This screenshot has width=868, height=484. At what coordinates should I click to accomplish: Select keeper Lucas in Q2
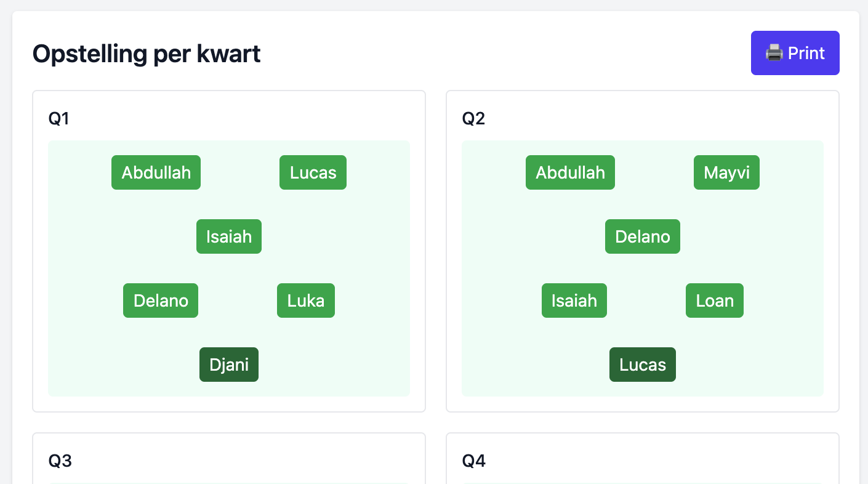point(642,365)
